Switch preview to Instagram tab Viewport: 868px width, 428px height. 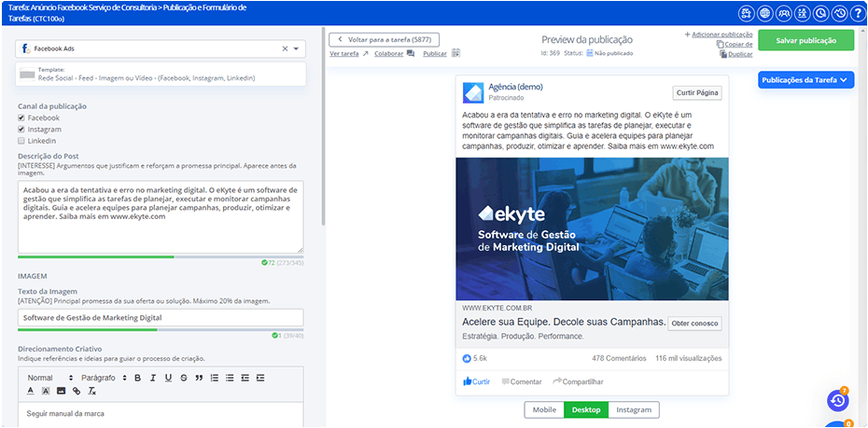[x=634, y=409]
